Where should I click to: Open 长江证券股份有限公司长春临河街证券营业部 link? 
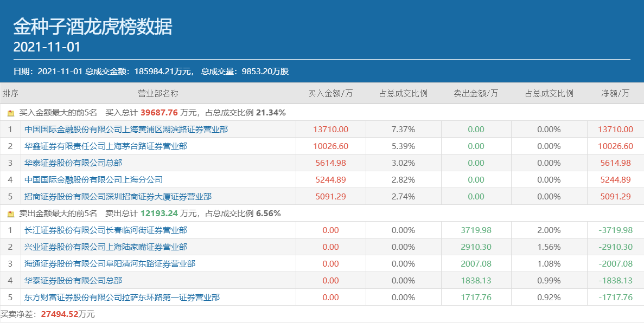click(106, 230)
